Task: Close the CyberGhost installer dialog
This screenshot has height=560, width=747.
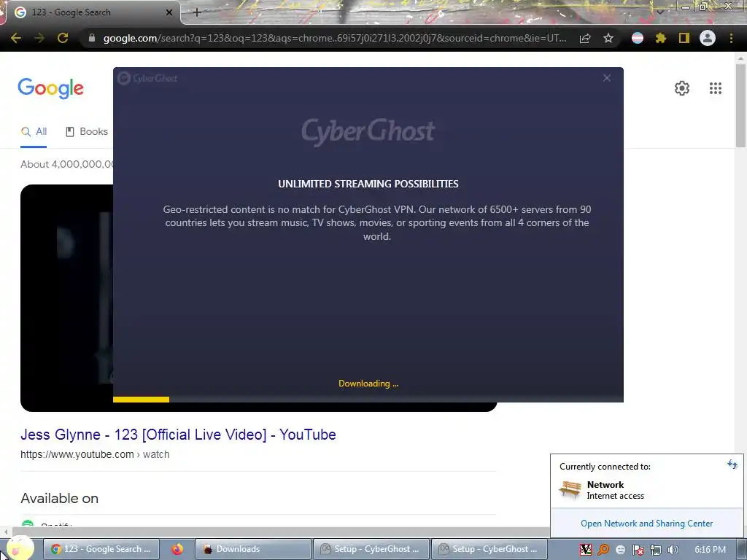Action: pos(607,78)
